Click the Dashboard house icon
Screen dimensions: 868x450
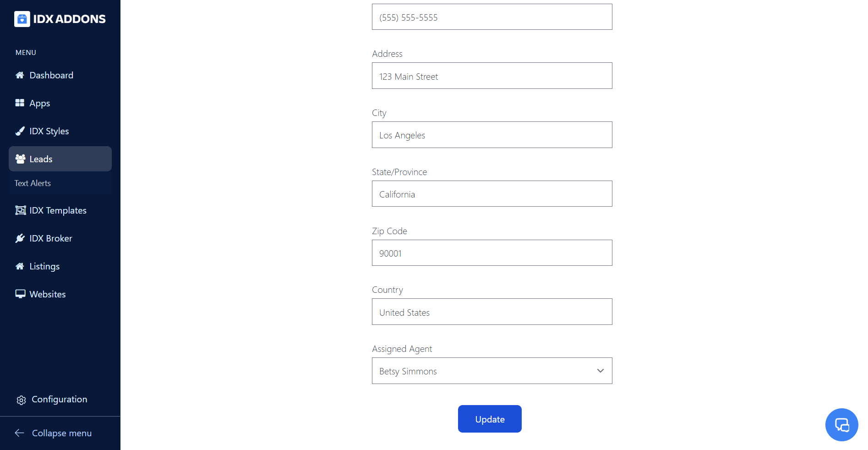coord(20,75)
